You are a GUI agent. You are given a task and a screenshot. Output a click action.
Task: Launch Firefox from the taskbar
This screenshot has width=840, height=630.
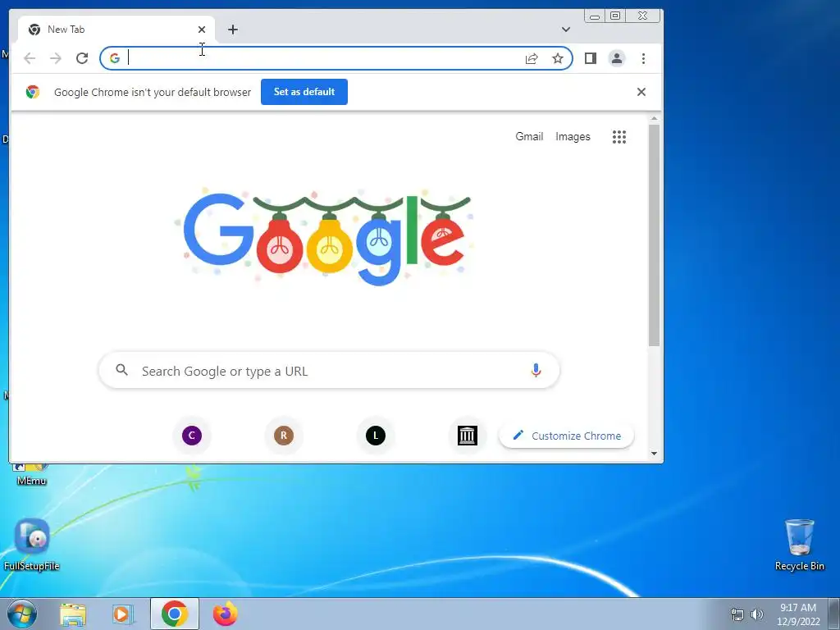225,614
